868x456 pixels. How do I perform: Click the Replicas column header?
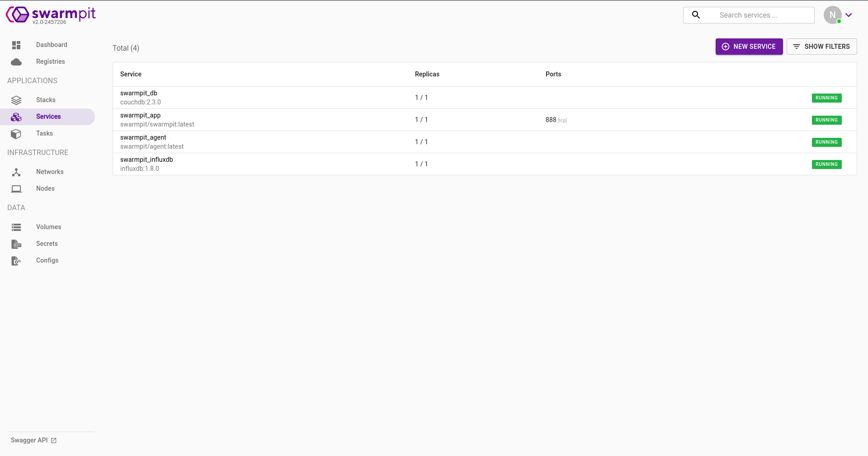(x=427, y=74)
